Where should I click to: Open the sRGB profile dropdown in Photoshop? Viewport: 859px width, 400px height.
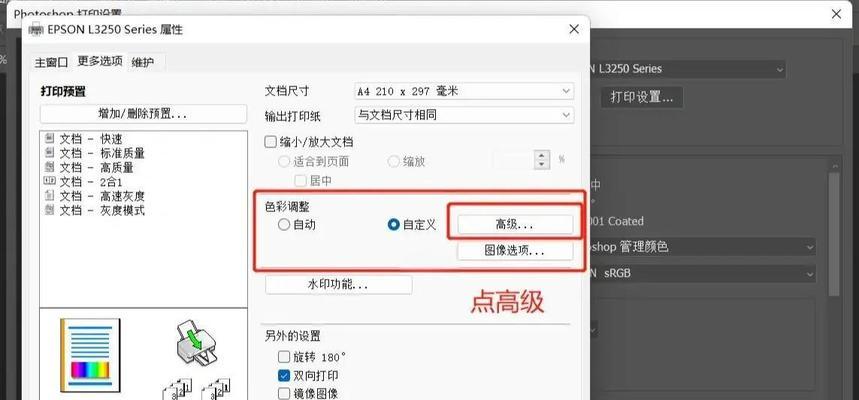click(x=703, y=273)
